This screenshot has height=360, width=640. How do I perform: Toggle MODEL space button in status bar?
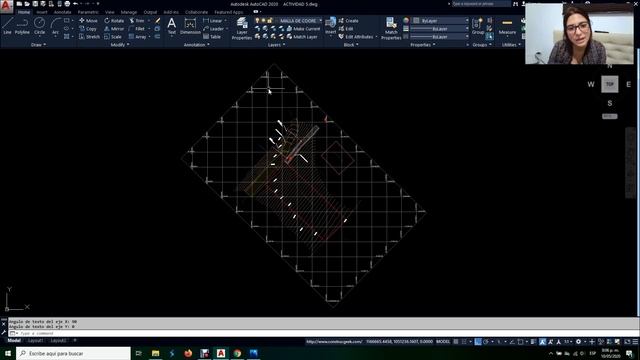[443, 342]
